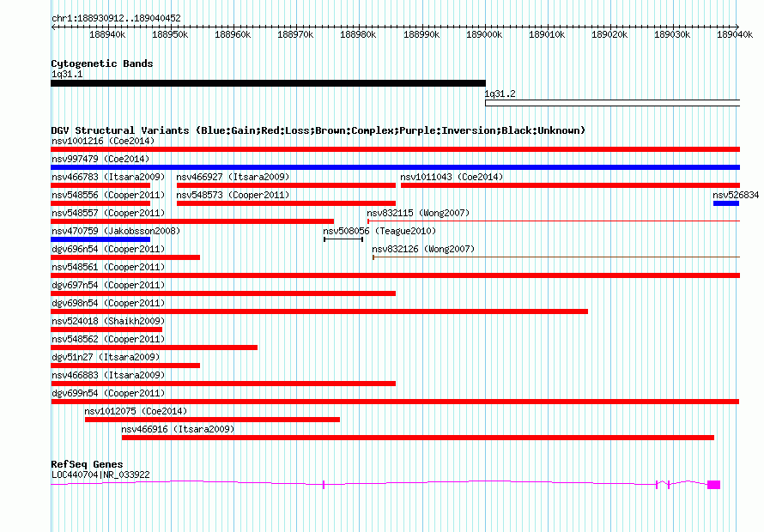Open nsv548557 (Cooper2011) variant

[108, 213]
